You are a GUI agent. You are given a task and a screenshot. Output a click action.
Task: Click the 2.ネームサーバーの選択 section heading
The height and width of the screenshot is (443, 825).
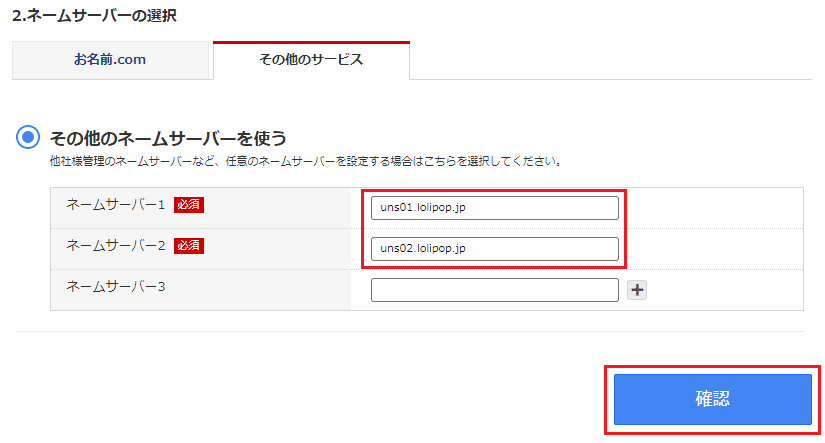coord(88,16)
